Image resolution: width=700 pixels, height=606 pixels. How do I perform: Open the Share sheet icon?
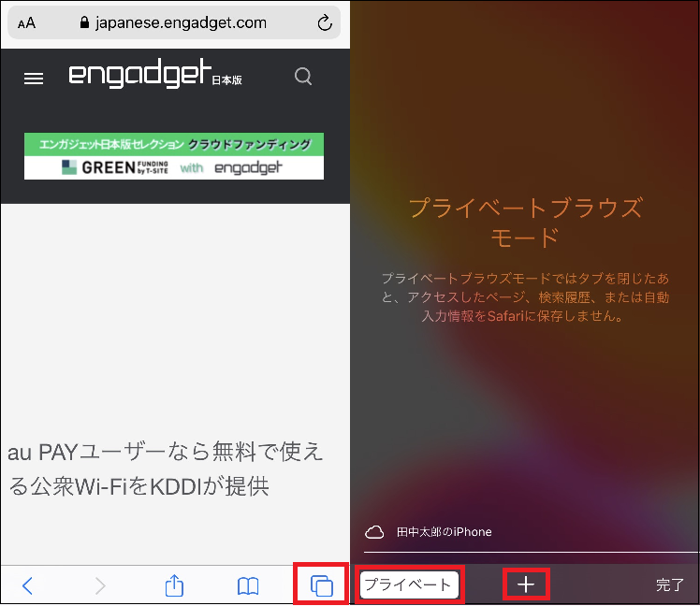click(x=174, y=585)
